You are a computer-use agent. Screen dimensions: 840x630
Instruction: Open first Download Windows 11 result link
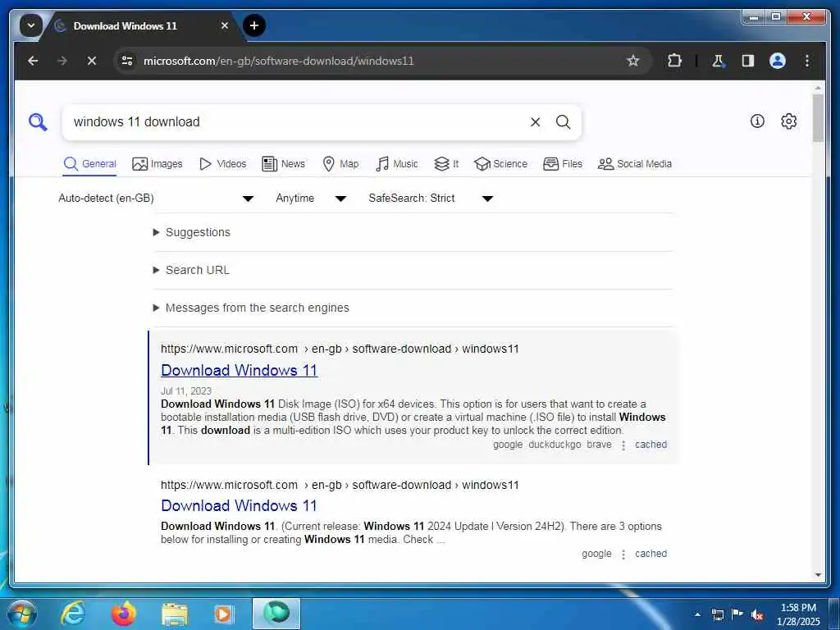pos(239,370)
